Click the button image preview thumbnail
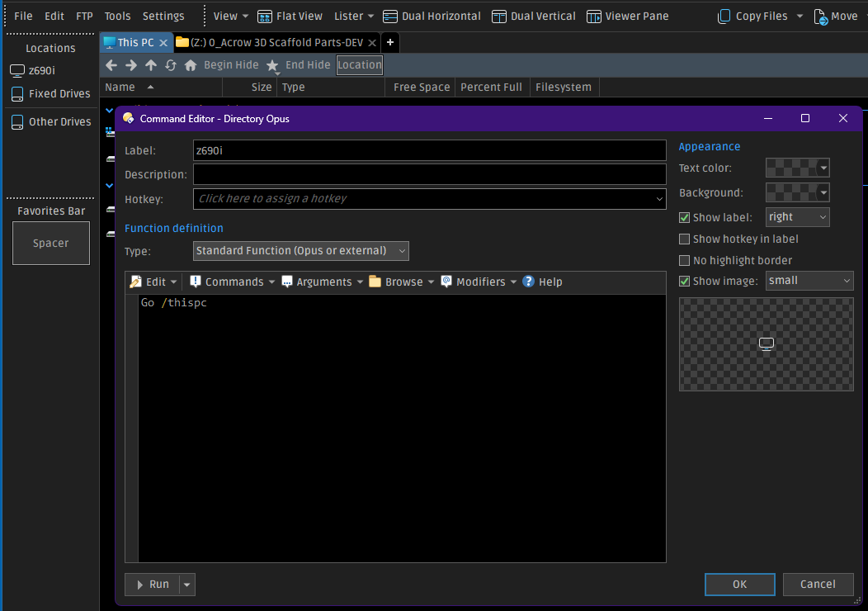 click(x=767, y=344)
